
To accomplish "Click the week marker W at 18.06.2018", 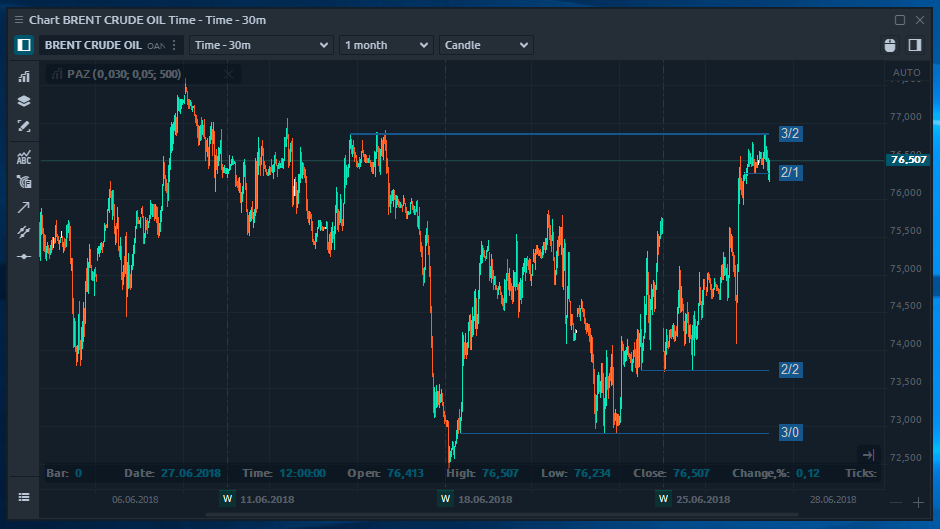I will click(x=445, y=499).
